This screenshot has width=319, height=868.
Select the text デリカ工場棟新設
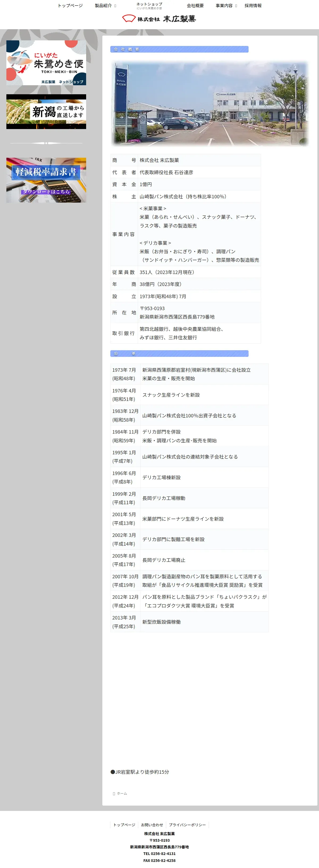point(162,477)
